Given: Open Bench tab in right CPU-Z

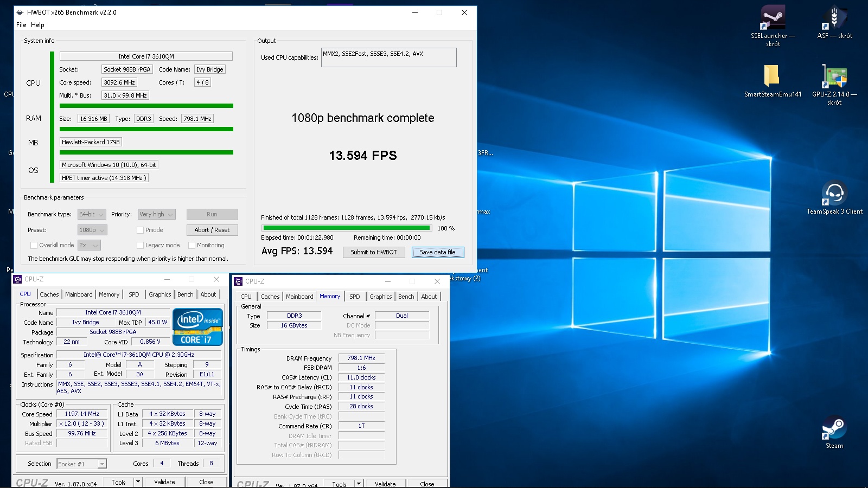Looking at the screenshot, I should [406, 297].
